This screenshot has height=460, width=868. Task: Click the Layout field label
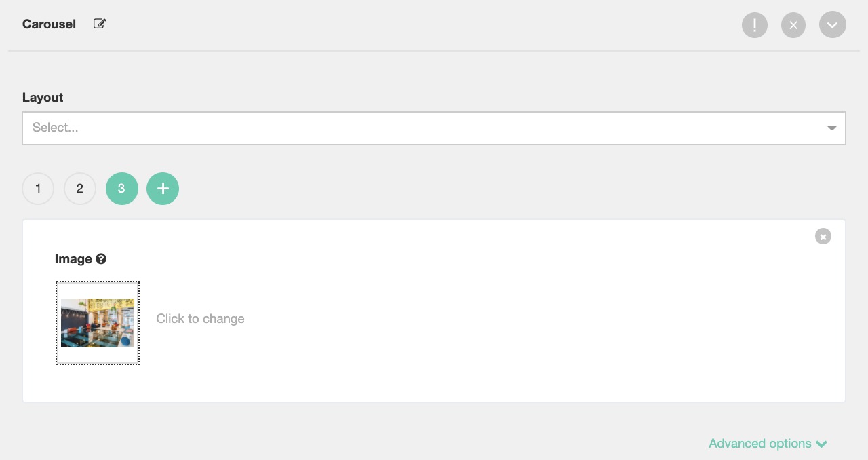pyautogui.click(x=43, y=98)
